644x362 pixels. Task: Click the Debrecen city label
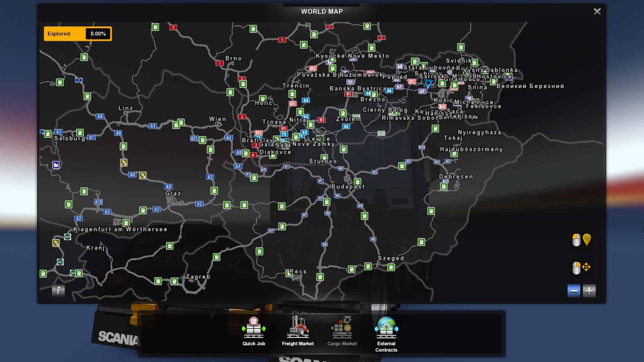456,177
